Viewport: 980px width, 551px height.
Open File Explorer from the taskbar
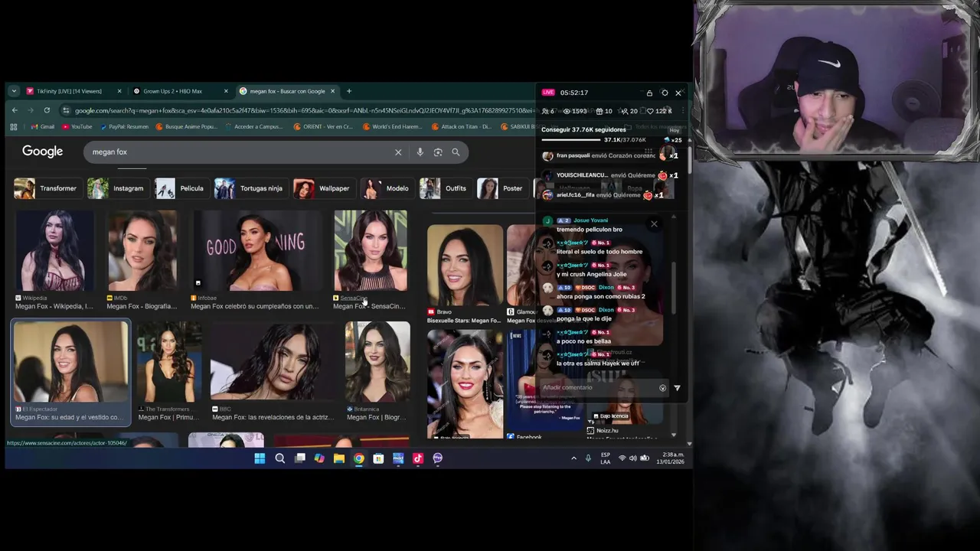point(338,458)
